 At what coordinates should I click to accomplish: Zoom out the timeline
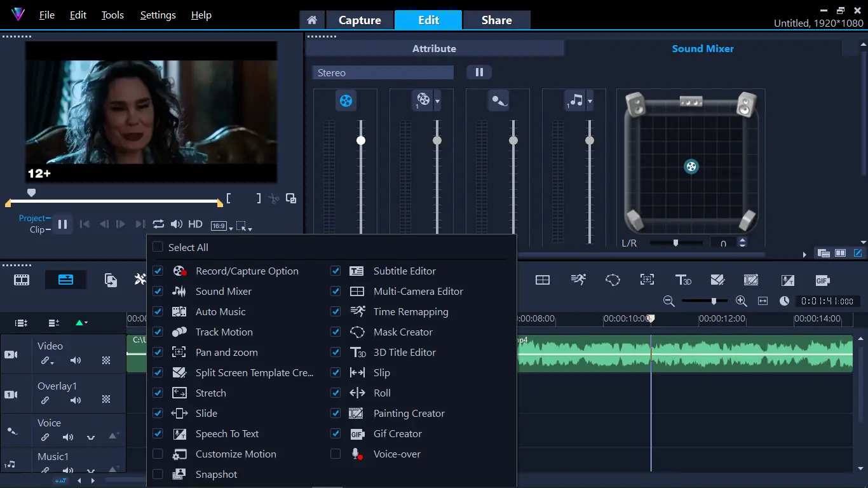[x=668, y=301]
